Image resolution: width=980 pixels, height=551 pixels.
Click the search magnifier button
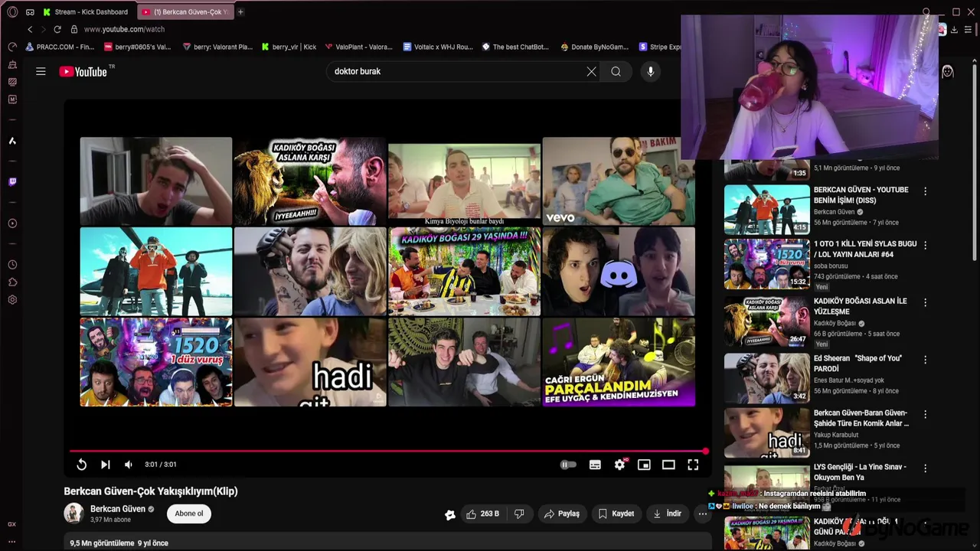pos(616,71)
